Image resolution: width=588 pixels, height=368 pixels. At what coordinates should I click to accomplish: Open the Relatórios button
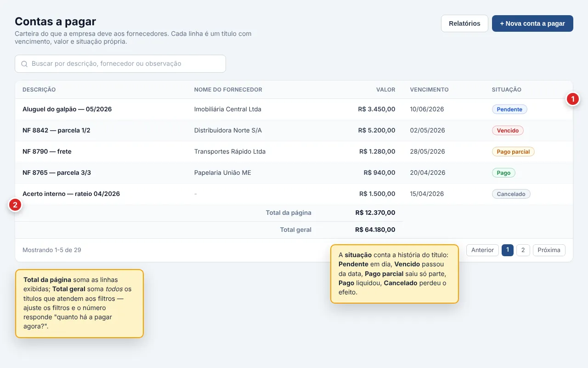[464, 23]
